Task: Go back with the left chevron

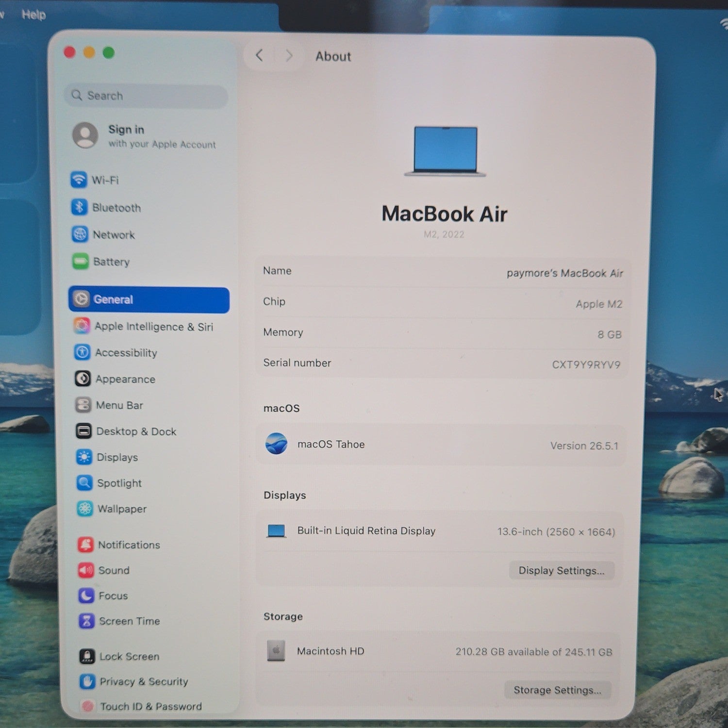Action: (260, 55)
